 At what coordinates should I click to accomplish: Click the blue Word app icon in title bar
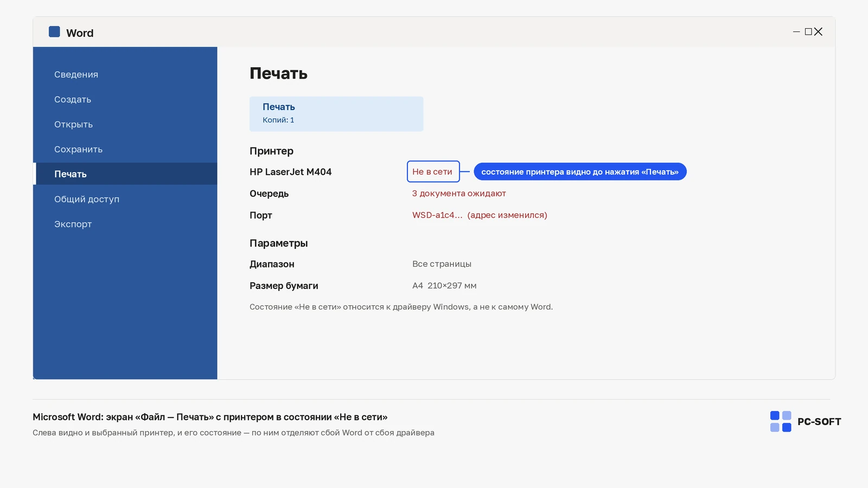point(54,31)
